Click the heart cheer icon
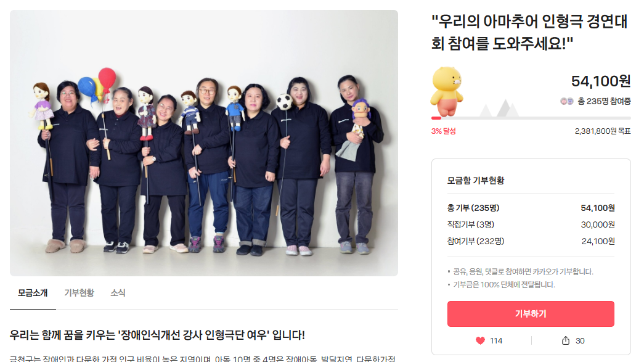The width and height of the screenshot is (644, 362). click(480, 340)
